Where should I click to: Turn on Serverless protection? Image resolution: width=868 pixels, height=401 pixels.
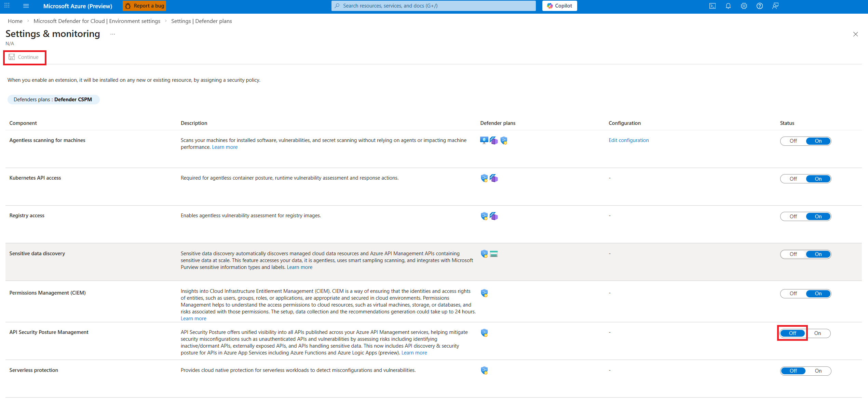[818, 371]
